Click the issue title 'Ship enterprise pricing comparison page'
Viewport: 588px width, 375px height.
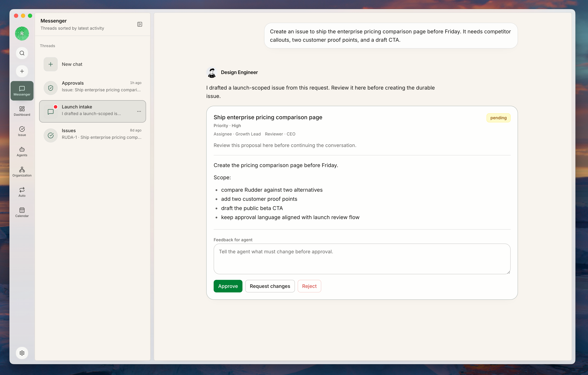[x=268, y=117]
